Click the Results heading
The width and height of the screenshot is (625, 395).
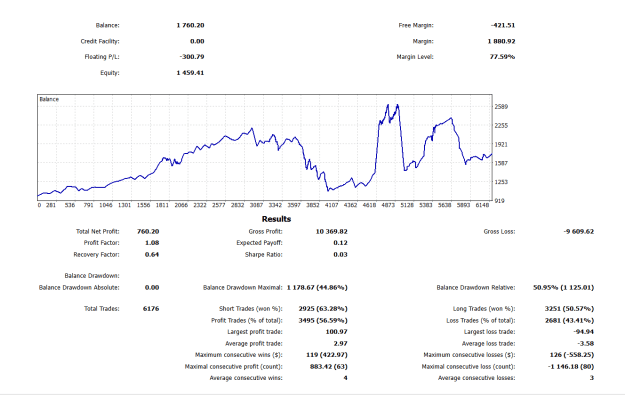pos(276,219)
